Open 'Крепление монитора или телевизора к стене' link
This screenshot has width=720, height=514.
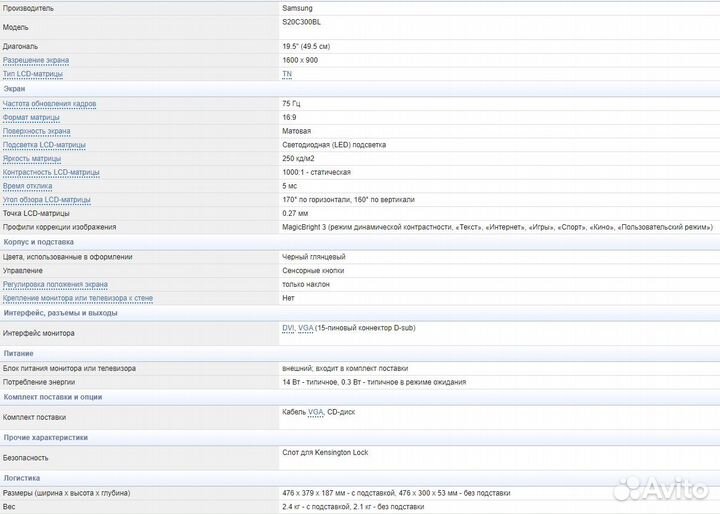78,298
